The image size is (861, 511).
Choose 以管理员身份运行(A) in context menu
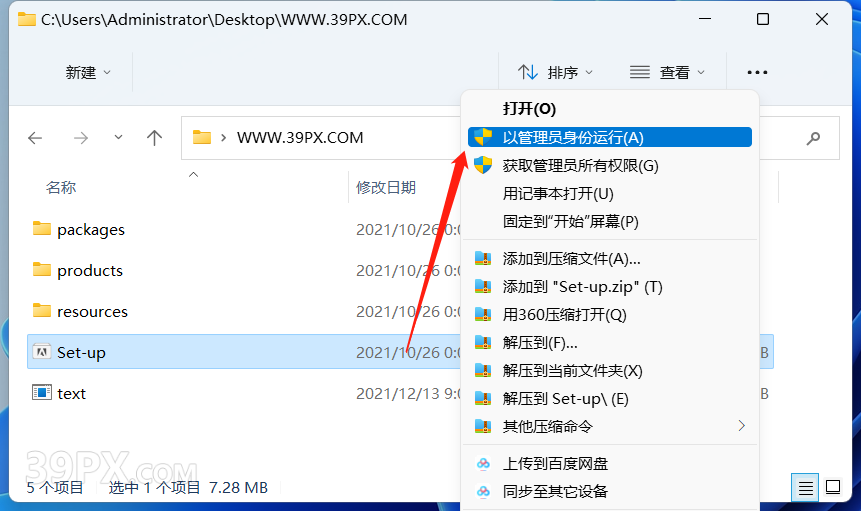pos(610,137)
